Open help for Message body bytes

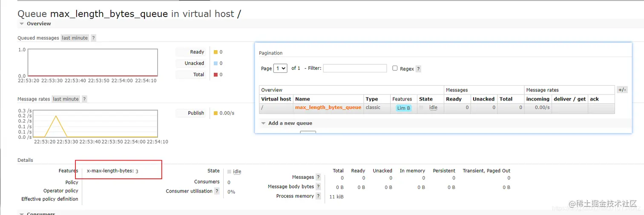point(318,186)
